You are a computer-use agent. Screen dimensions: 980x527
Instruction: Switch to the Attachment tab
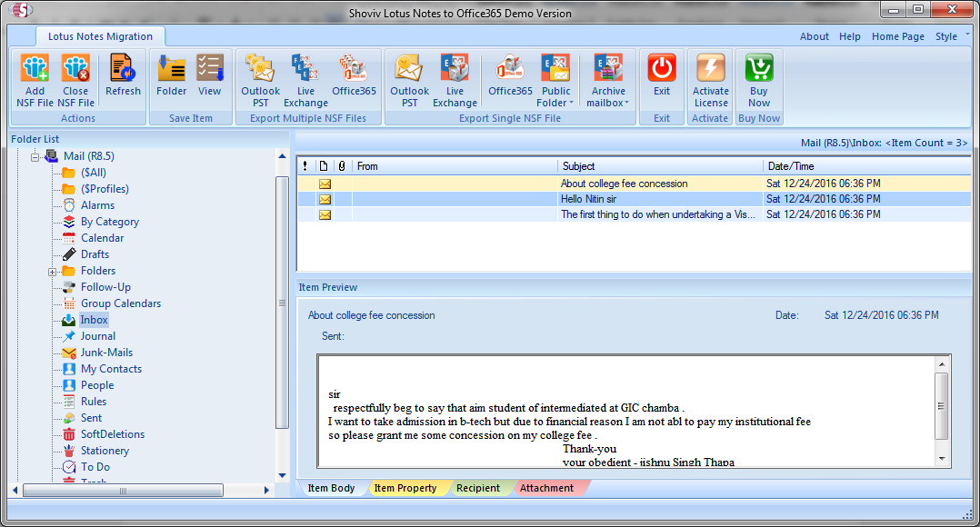546,488
